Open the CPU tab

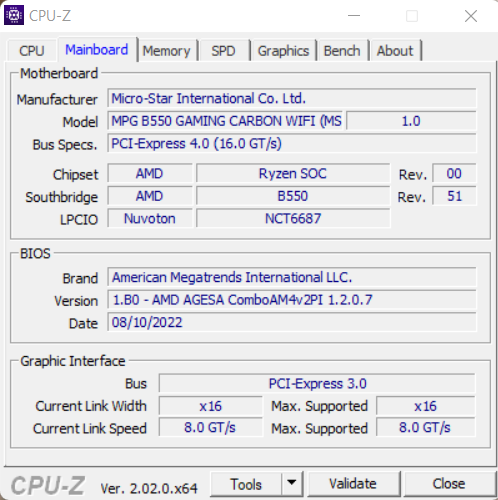click(x=32, y=51)
